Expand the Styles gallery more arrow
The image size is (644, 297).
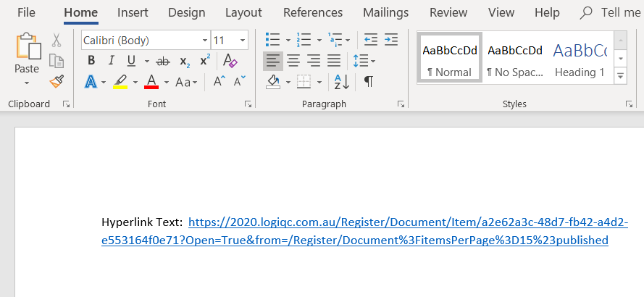(621, 74)
